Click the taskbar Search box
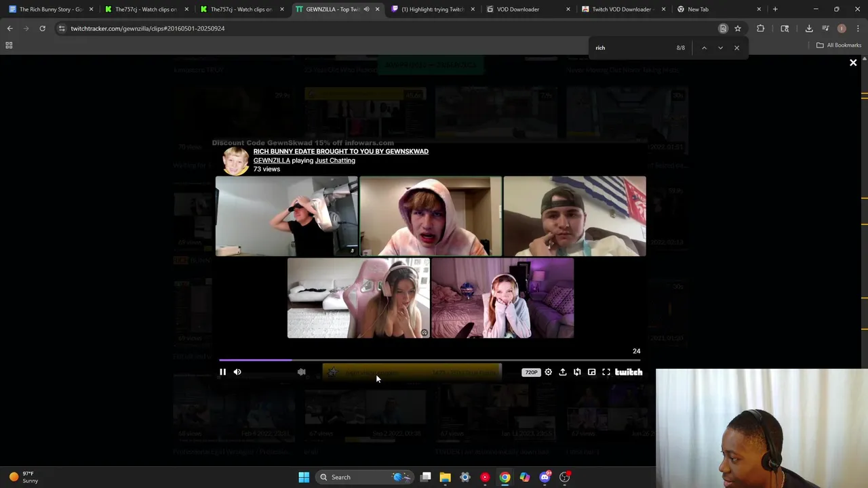Screen dimensions: 868x488 point(365,477)
